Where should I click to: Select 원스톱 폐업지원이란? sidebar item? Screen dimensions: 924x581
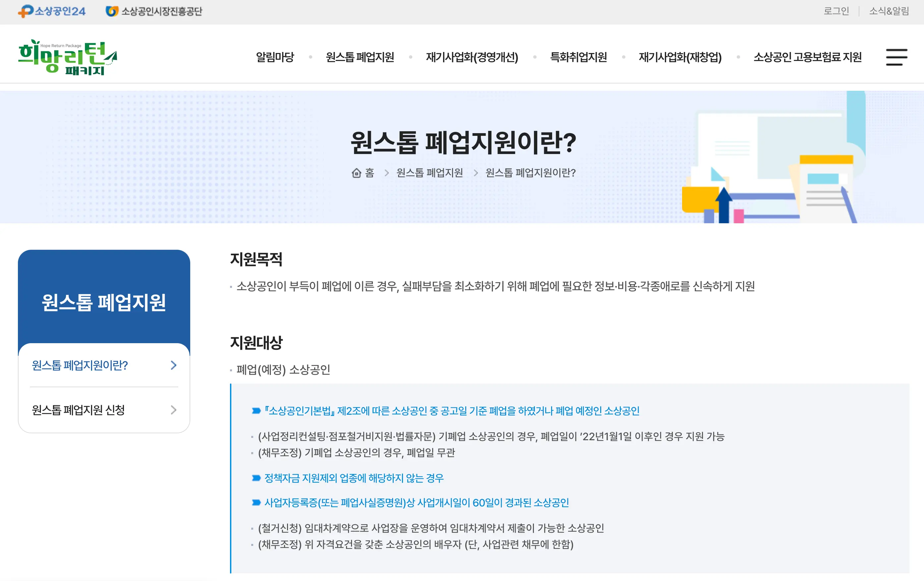pos(80,365)
